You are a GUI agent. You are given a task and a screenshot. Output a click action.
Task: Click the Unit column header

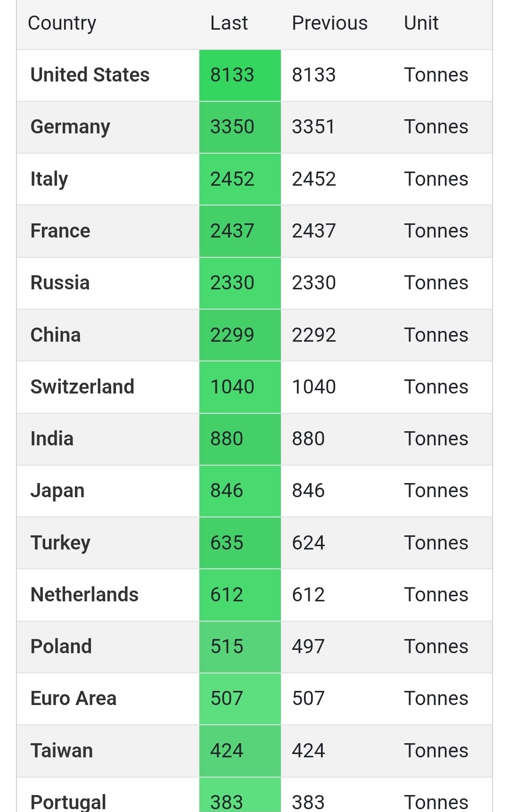(421, 23)
